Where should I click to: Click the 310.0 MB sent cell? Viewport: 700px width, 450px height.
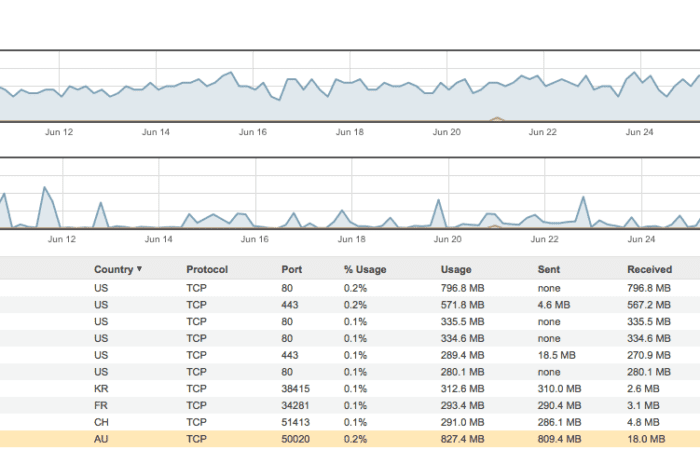tap(559, 388)
